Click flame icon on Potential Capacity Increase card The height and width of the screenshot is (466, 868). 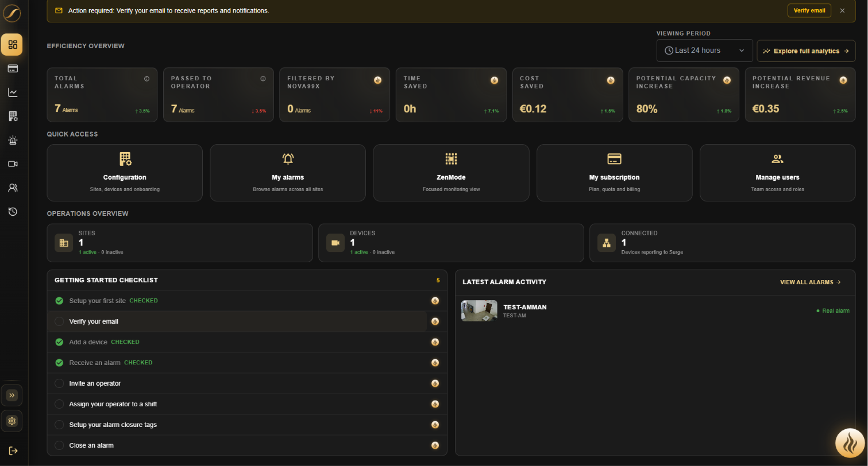(x=727, y=80)
